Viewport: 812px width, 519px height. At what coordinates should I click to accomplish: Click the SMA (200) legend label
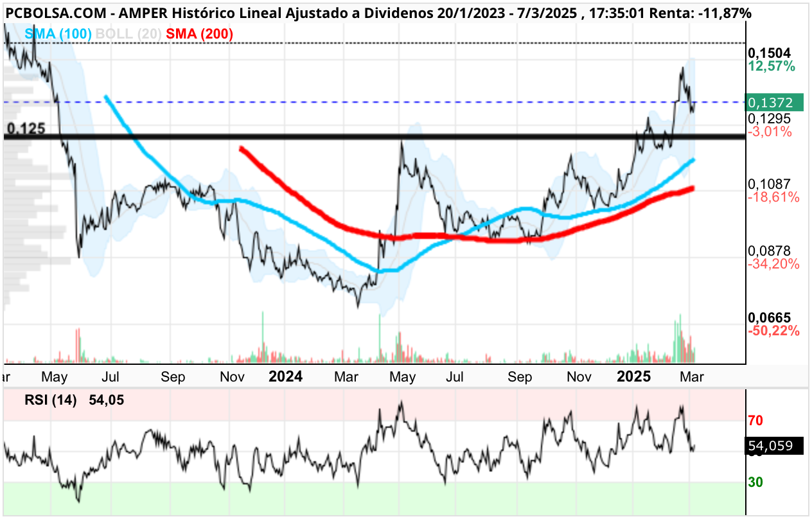[199, 34]
